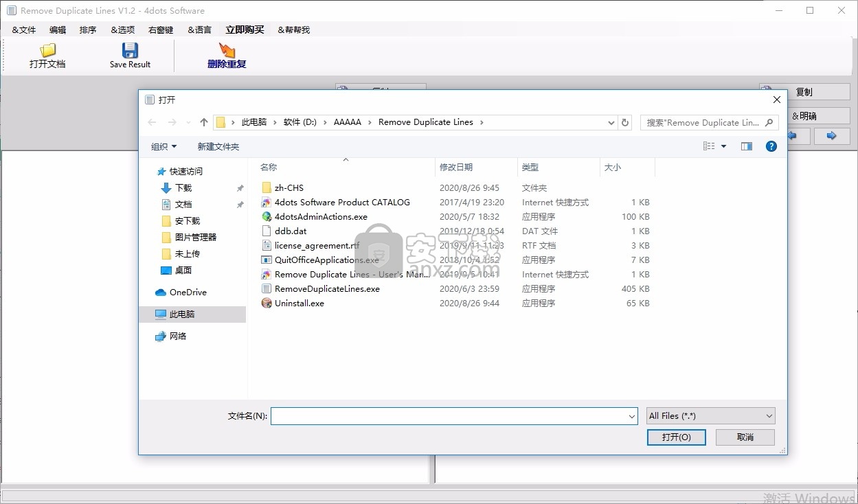Toggle the preview pane icon
858x504 pixels.
[x=747, y=146]
